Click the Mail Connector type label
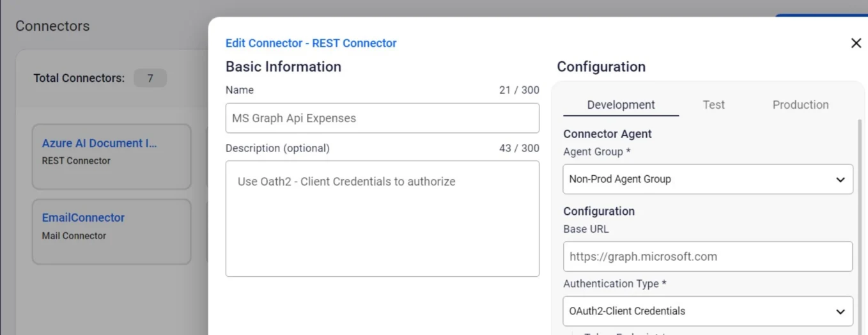The height and width of the screenshot is (335, 868). pyautogui.click(x=74, y=235)
